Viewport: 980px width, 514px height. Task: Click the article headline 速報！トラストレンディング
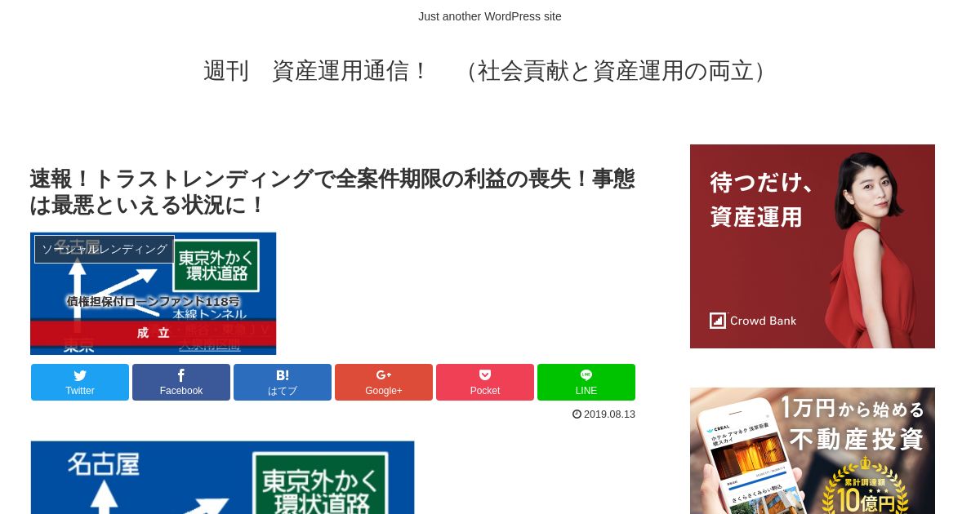click(332, 192)
